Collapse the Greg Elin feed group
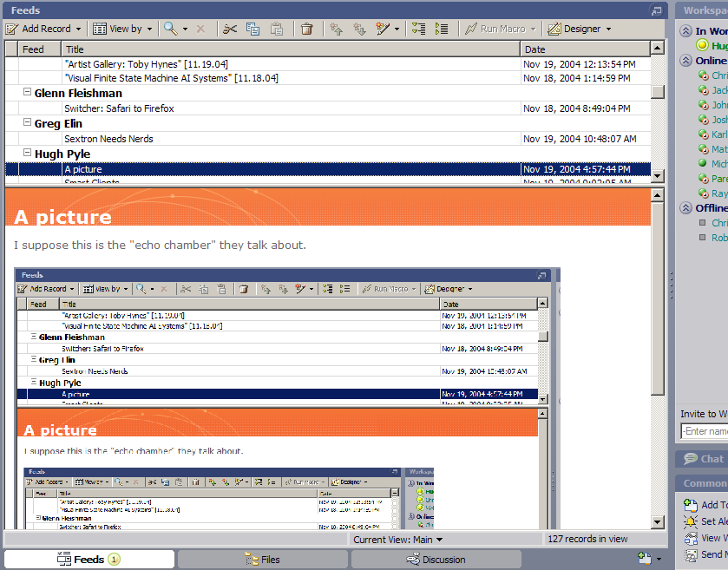 tap(27, 123)
